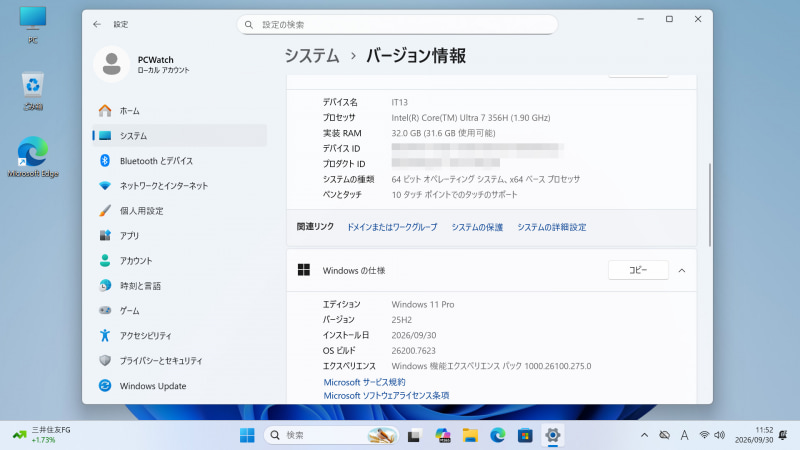The image size is (800, 450).
Task: Open the clock showing 11:52
Action: click(x=754, y=435)
